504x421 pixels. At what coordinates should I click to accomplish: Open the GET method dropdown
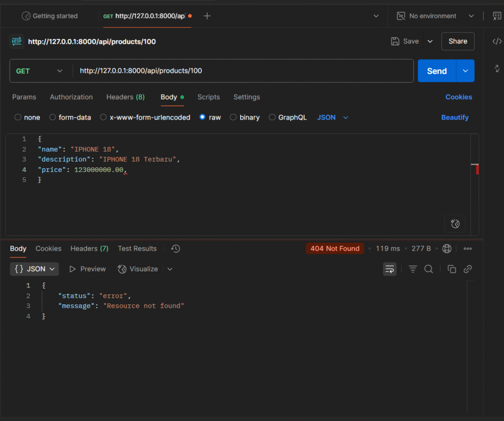39,71
